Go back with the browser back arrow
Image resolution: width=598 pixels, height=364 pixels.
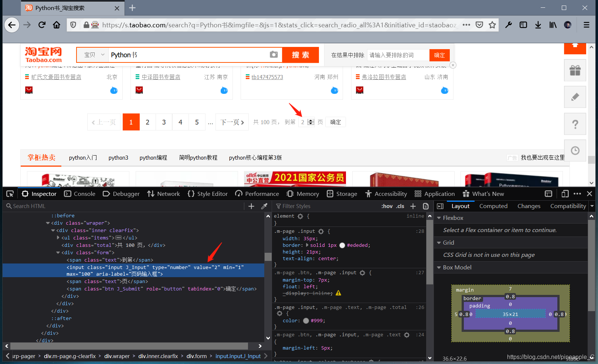12,25
